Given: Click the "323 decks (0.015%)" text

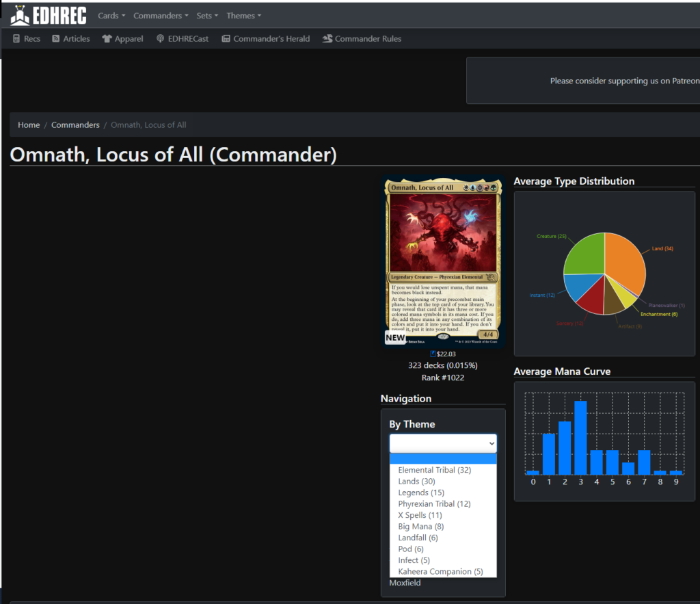Looking at the screenshot, I should [443, 365].
